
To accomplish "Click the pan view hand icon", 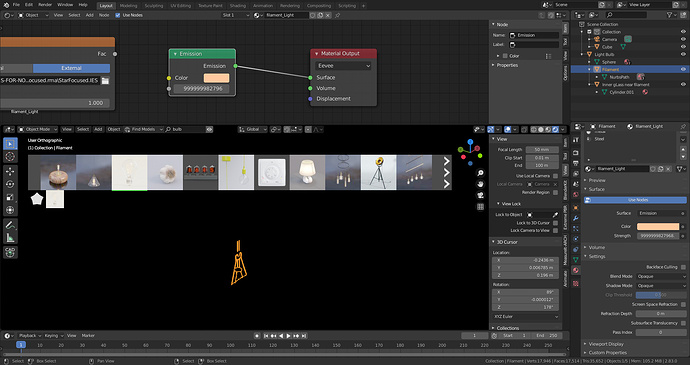I will click(480, 184).
